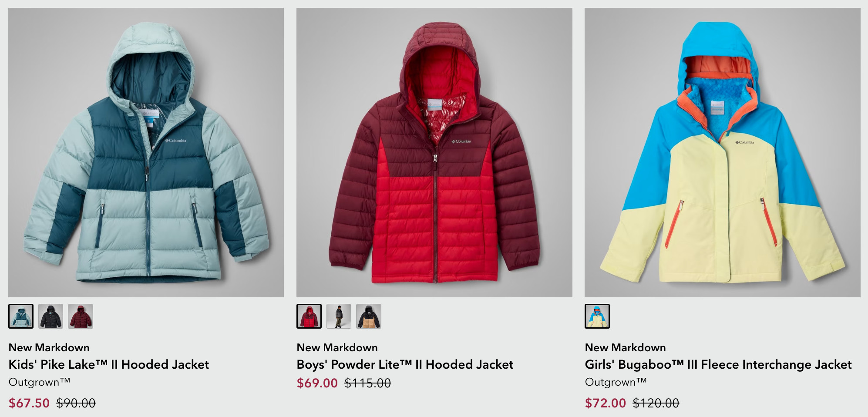Screen dimensions: 868x417
Task: Click the red Powder Lite jacket image
Action: tap(434, 152)
